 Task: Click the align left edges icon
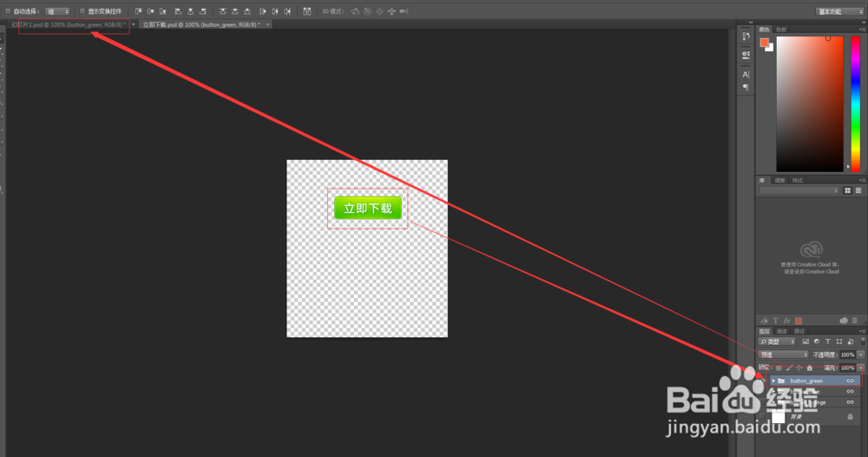[178, 11]
